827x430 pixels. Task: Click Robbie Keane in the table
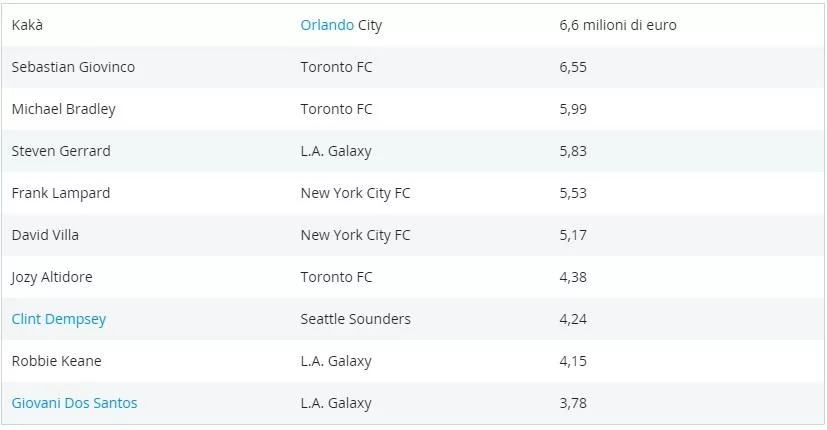pos(56,361)
